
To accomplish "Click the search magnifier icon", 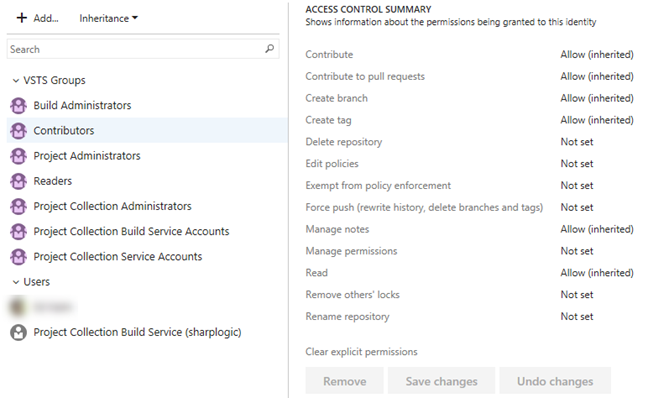I will [x=269, y=49].
